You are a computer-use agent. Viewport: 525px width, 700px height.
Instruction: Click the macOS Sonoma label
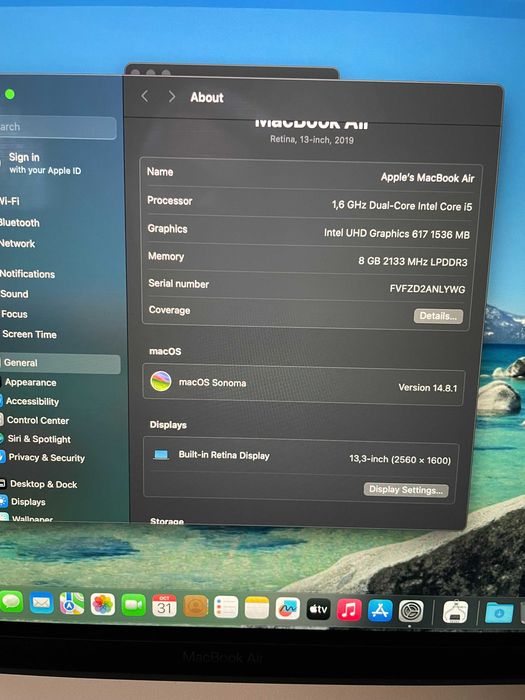tap(212, 383)
